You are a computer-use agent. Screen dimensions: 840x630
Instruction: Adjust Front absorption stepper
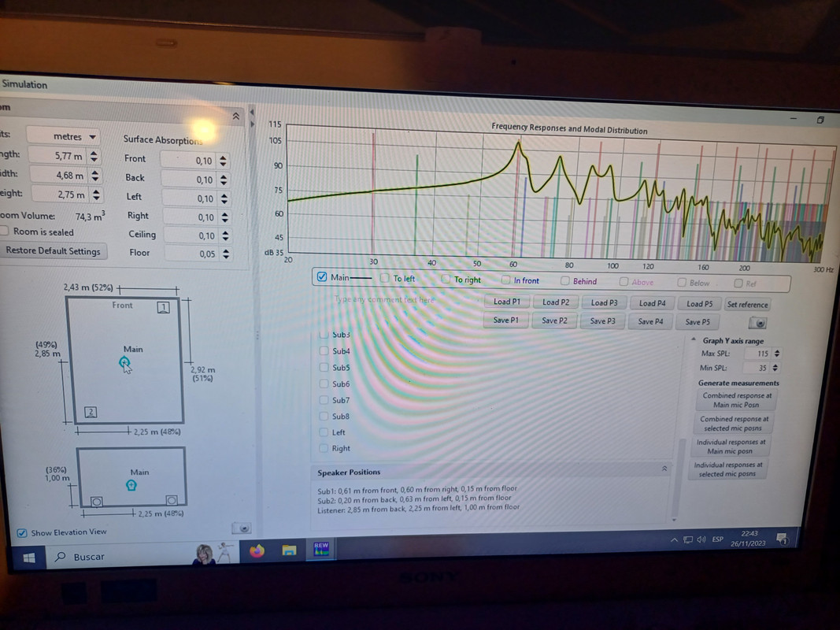[223, 161]
